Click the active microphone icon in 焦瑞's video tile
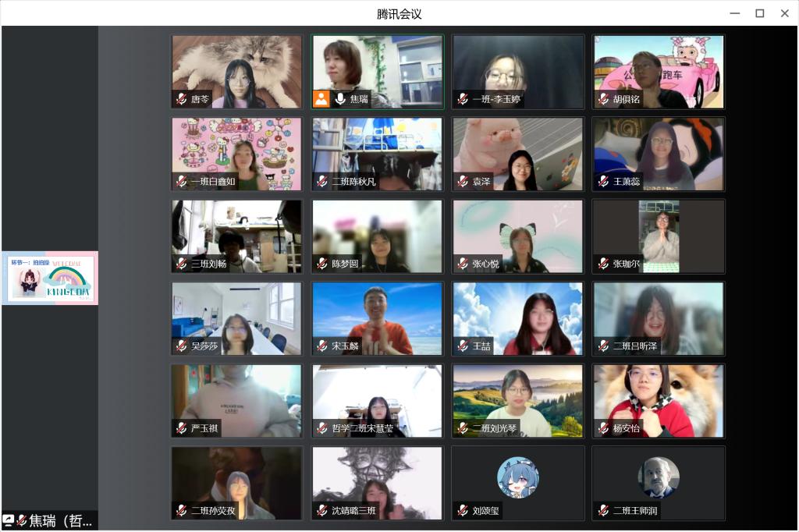The image size is (799, 532). pos(340,99)
